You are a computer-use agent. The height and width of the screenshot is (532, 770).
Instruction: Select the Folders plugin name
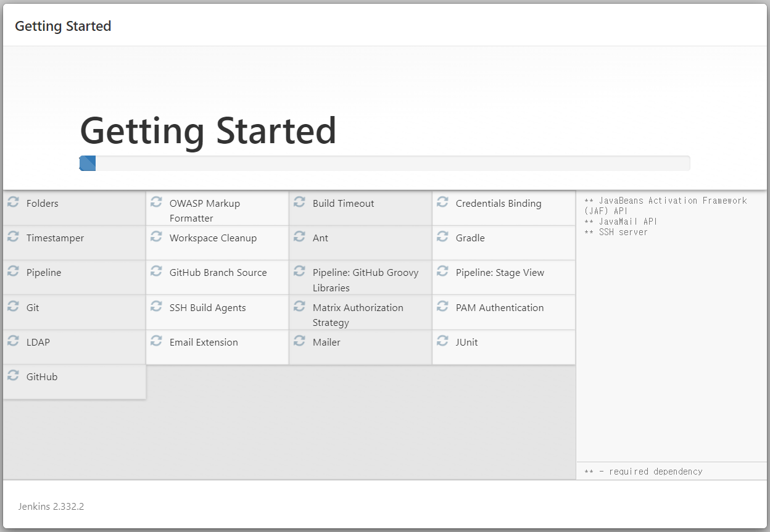pos(43,203)
